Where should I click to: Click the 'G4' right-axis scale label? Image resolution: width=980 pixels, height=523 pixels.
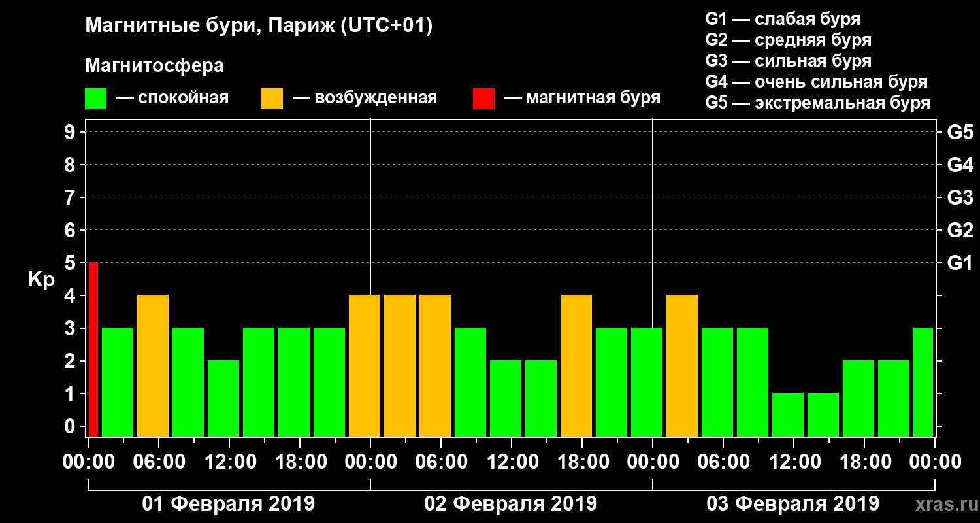[960, 165]
